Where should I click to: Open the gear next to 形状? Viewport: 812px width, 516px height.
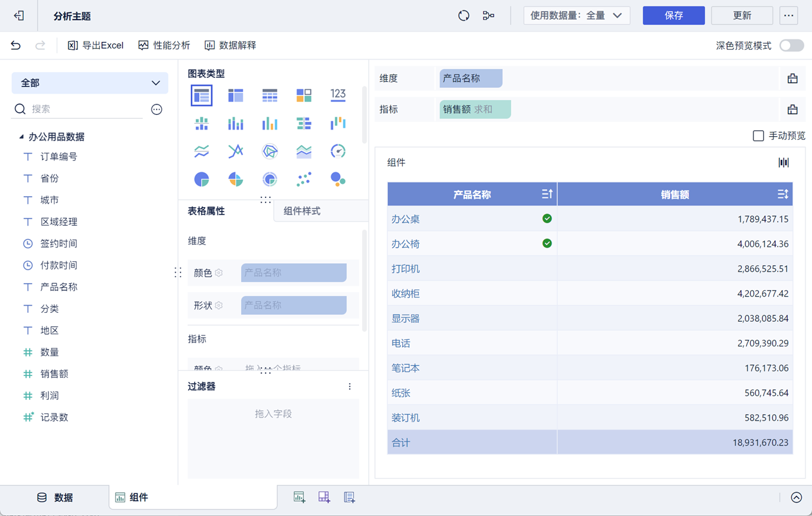pos(218,305)
